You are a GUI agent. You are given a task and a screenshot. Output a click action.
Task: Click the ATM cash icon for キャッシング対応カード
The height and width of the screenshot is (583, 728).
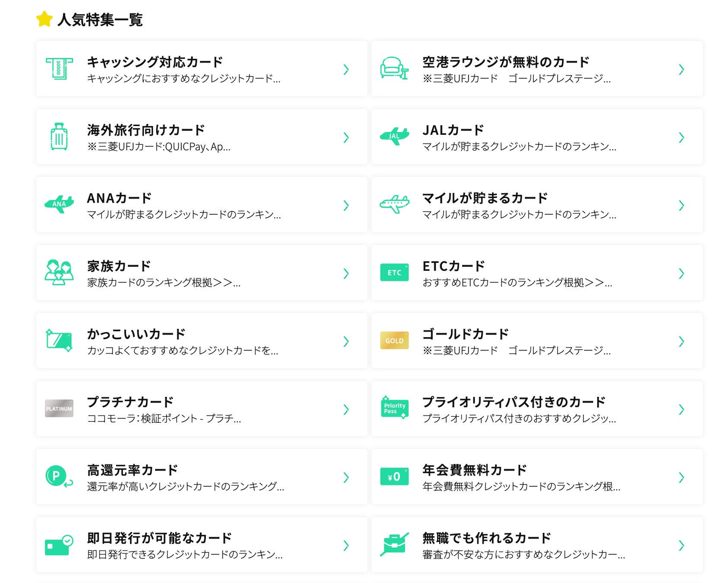coord(59,69)
